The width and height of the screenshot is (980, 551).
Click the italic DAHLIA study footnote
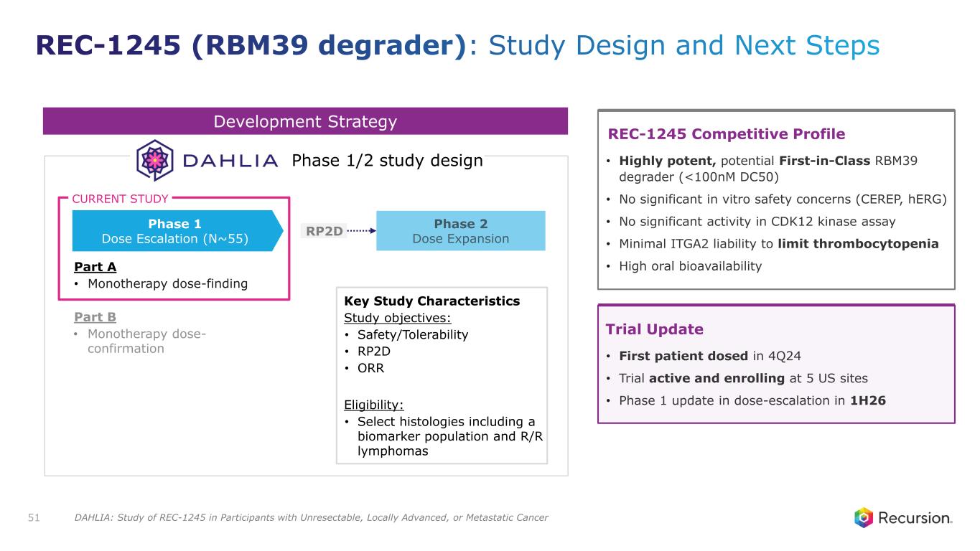click(311, 517)
